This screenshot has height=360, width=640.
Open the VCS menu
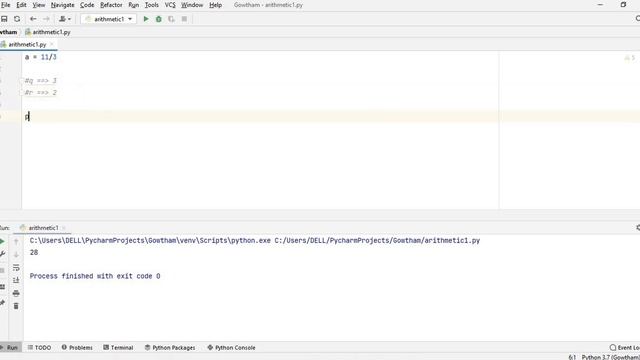tap(170, 5)
